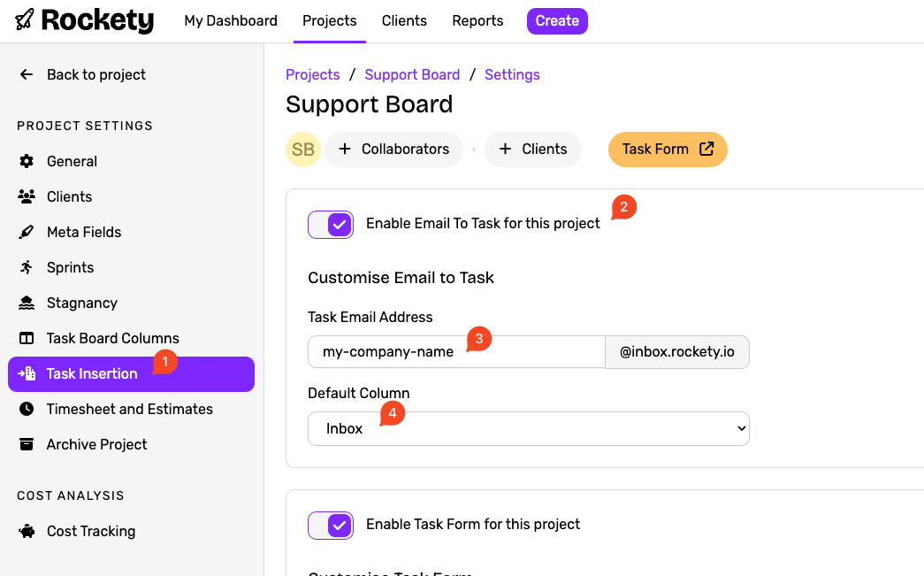Viewport: 924px width, 576px height.
Task: Open the Default Column dropdown
Action: coord(529,428)
